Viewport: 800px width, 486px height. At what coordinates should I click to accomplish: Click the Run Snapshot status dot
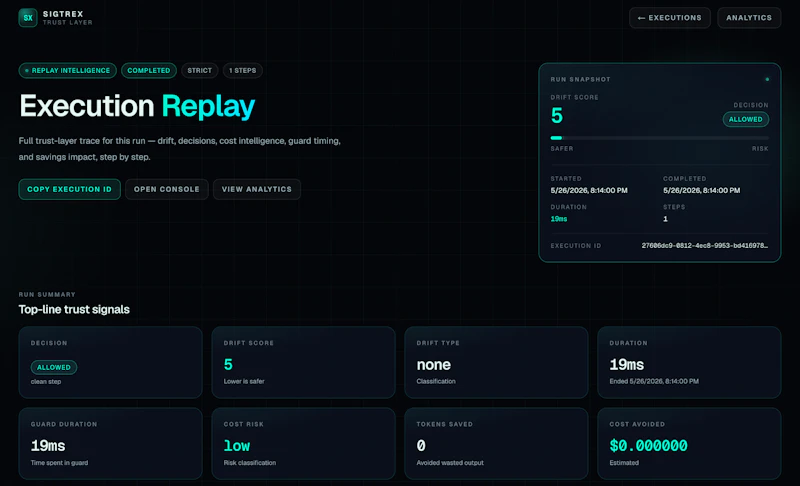coord(767,79)
